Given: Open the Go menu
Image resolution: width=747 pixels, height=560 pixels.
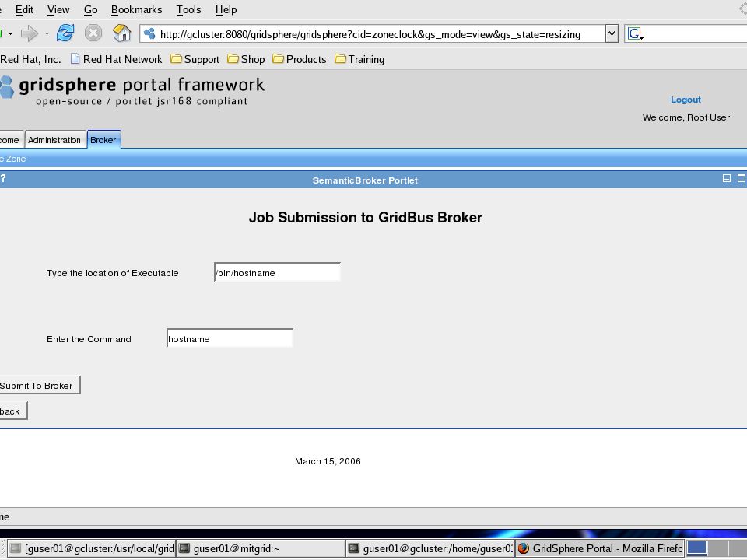Looking at the screenshot, I should [x=90, y=9].
